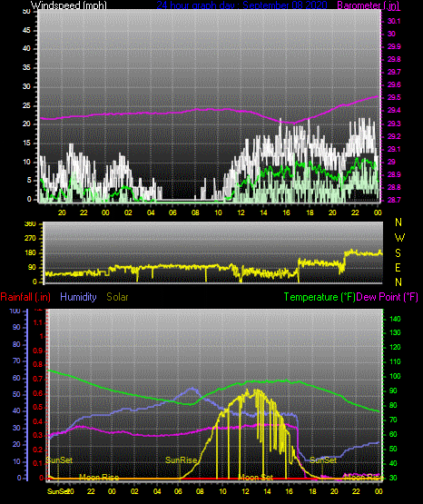Click the green temperature axis value 110
Screen dimensions: 423x504
tap(395, 362)
